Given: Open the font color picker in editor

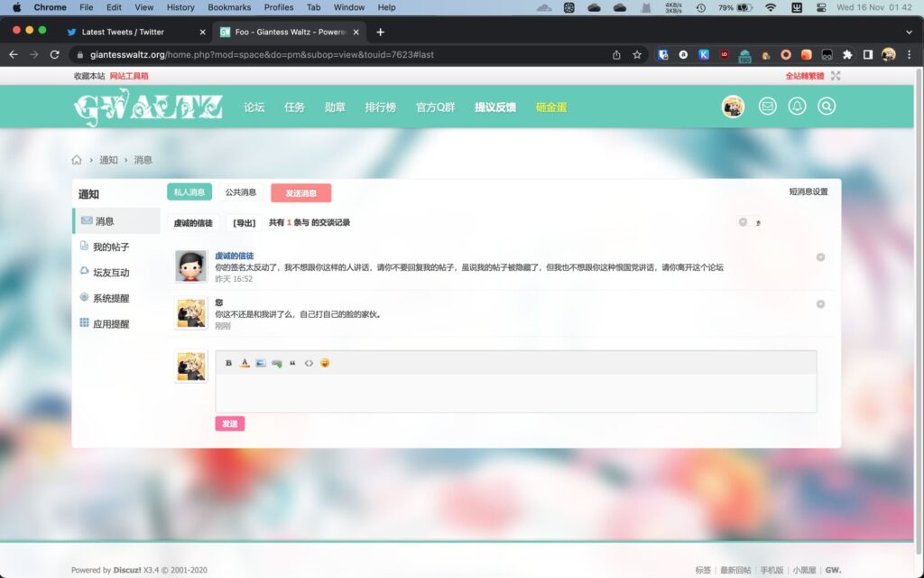Looking at the screenshot, I should (x=245, y=363).
